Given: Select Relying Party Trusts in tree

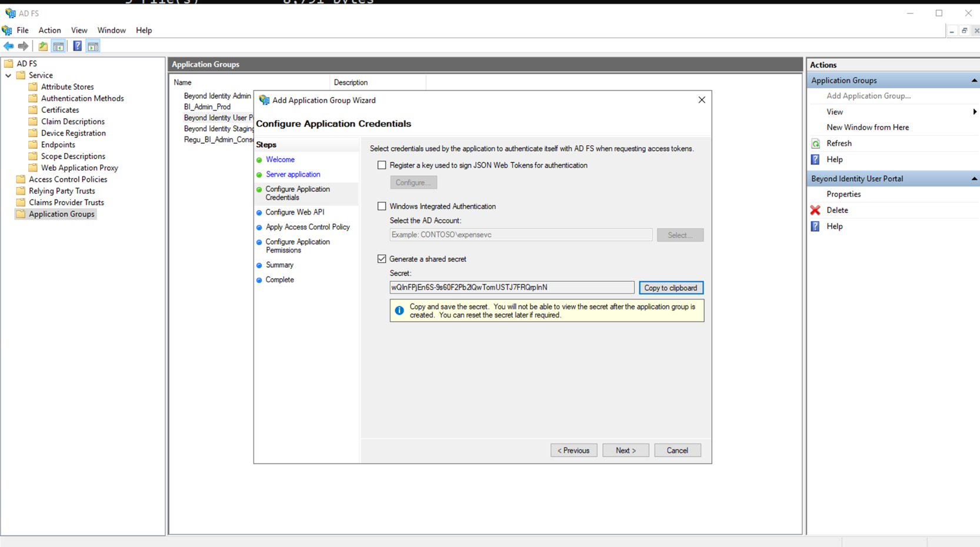Looking at the screenshot, I should pos(62,191).
